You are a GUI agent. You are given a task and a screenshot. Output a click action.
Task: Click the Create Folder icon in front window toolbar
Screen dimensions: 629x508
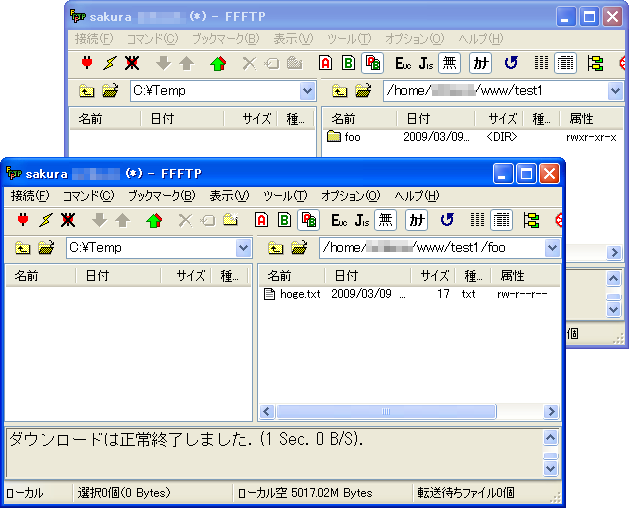pos(231,220)
